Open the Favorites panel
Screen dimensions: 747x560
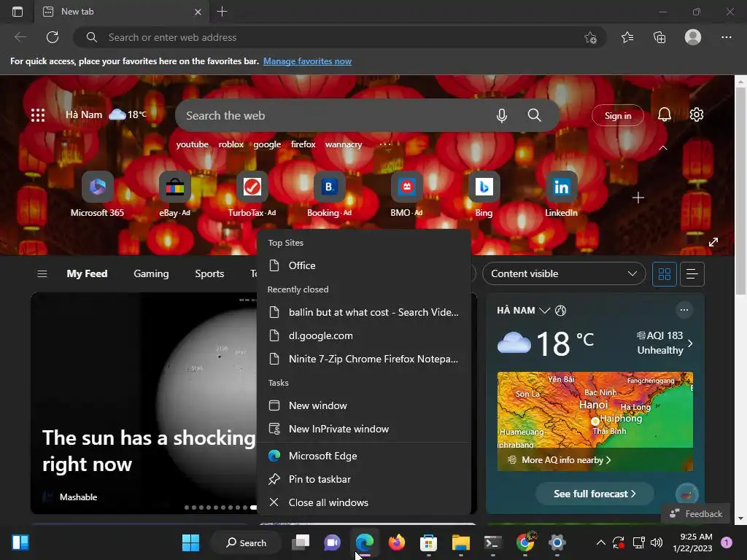[627, 37]
